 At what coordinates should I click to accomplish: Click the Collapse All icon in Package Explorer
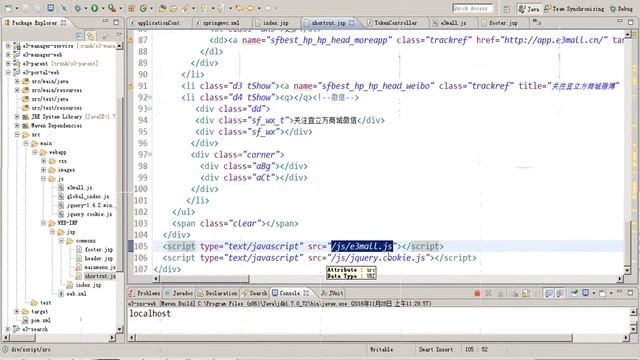pos(80,36)
